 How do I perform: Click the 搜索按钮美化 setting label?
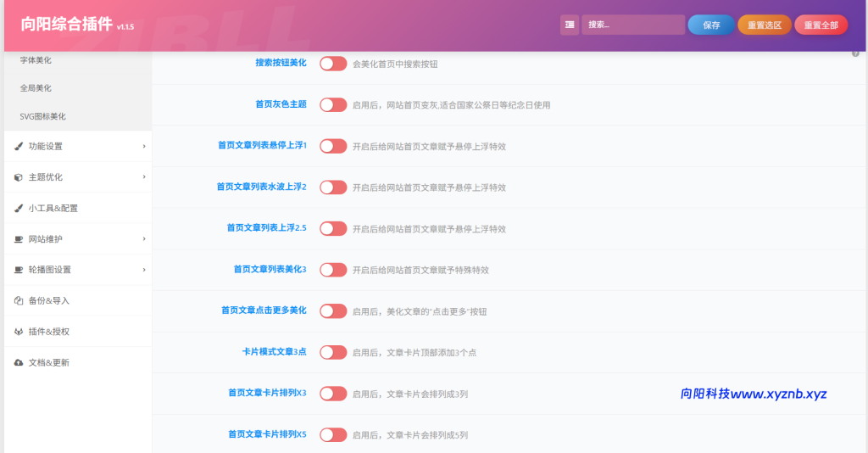click(x=281, y=63)
